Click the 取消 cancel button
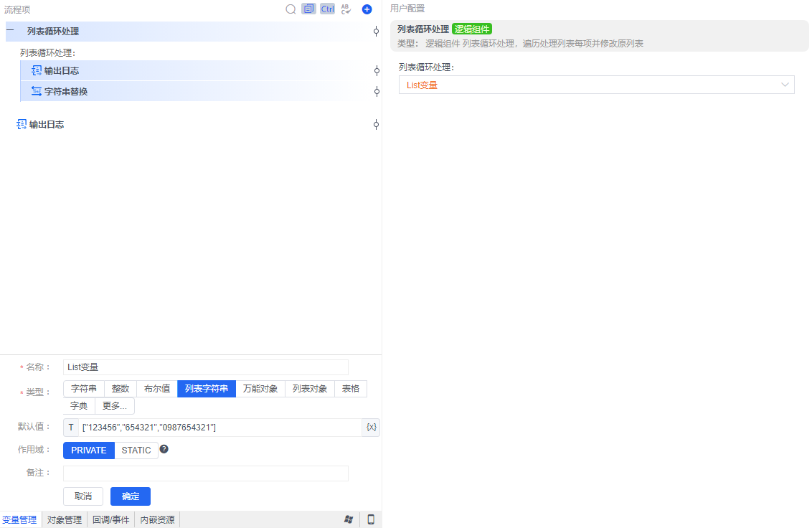This screenshot has width=812, height=528. 82,496
